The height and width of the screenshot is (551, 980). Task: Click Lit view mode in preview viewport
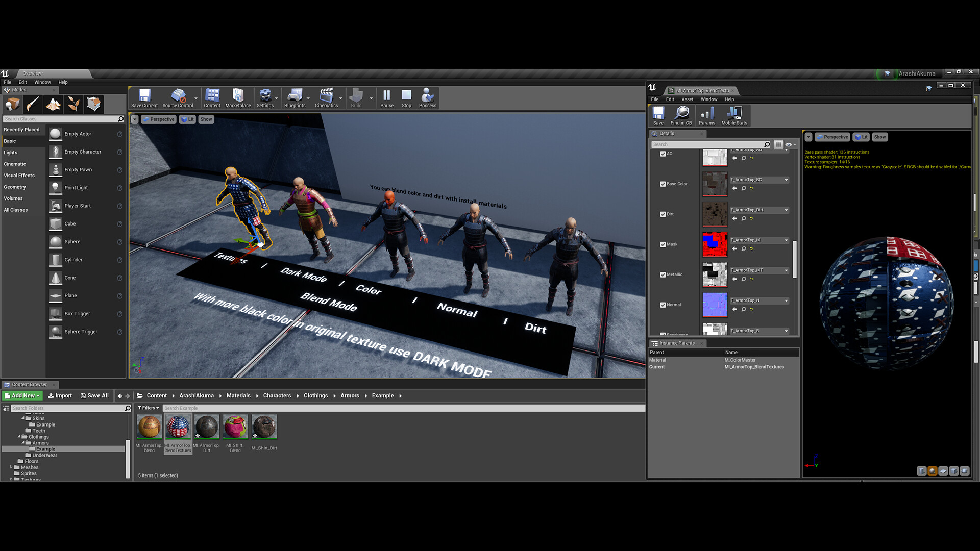[x=861, y=137]
